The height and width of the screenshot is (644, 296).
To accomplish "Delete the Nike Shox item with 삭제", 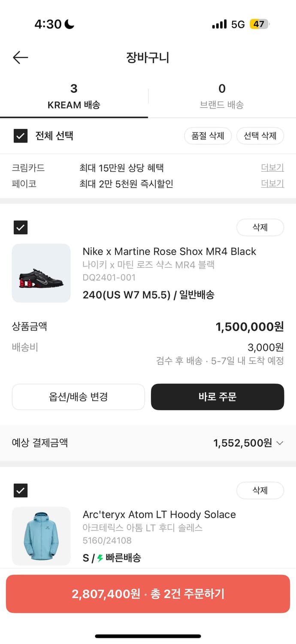I will click(260, 228).
